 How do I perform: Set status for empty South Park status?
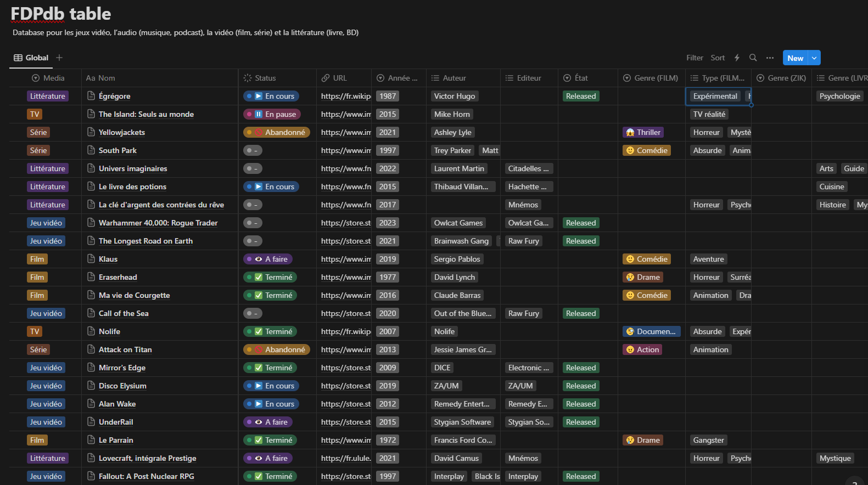pos(253,150)
